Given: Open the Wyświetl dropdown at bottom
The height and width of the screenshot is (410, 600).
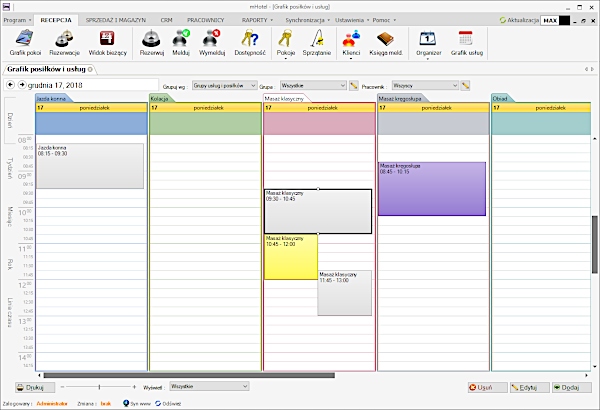Looking at the screenshot, I should pyautogui.click(x=208, y=386).
